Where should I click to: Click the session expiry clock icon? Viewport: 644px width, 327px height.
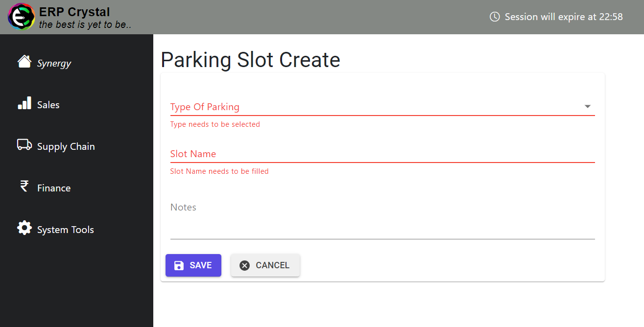tap(494, 16)
